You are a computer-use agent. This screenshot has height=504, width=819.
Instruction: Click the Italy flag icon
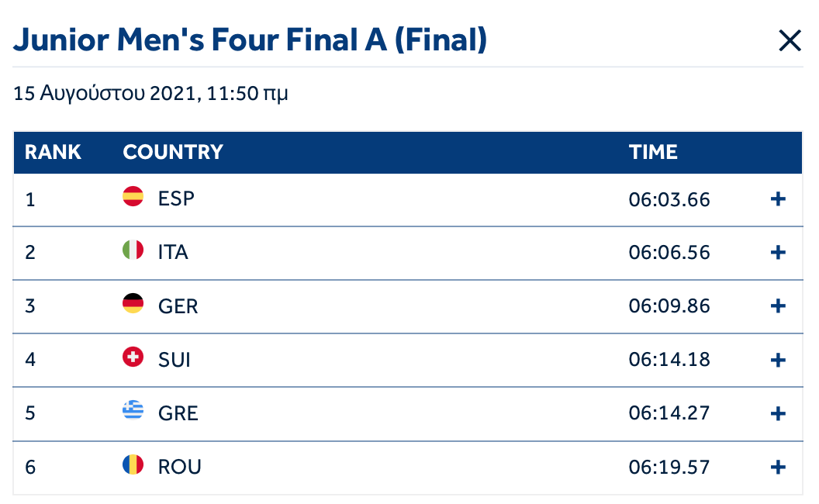click(133, 250)
